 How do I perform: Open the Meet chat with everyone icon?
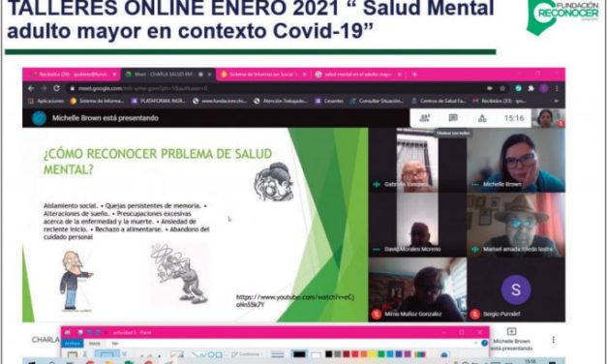[x=453, y=118]
